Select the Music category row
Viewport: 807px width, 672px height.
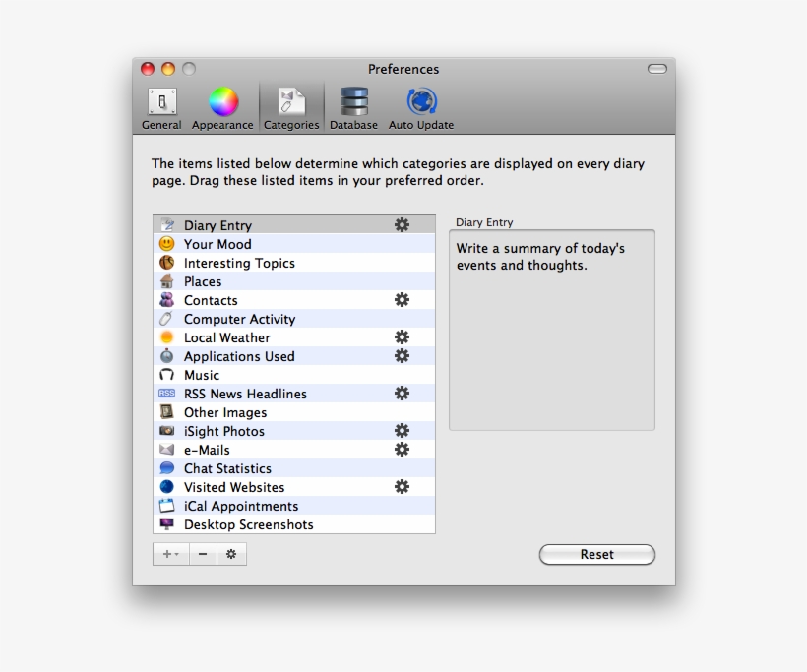(x=202, y=375)
